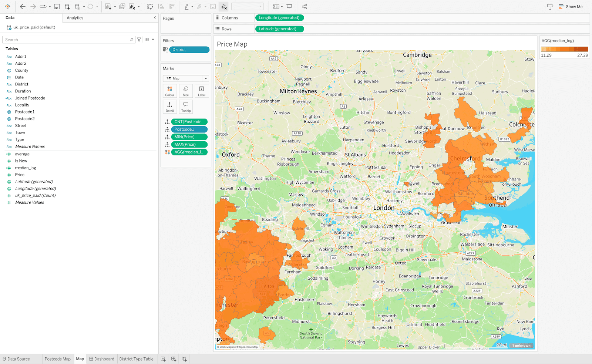Toggle the Fix axes pin icon
Image resolution: width=592 pixels, height=364 pixels.
point(223,7)
